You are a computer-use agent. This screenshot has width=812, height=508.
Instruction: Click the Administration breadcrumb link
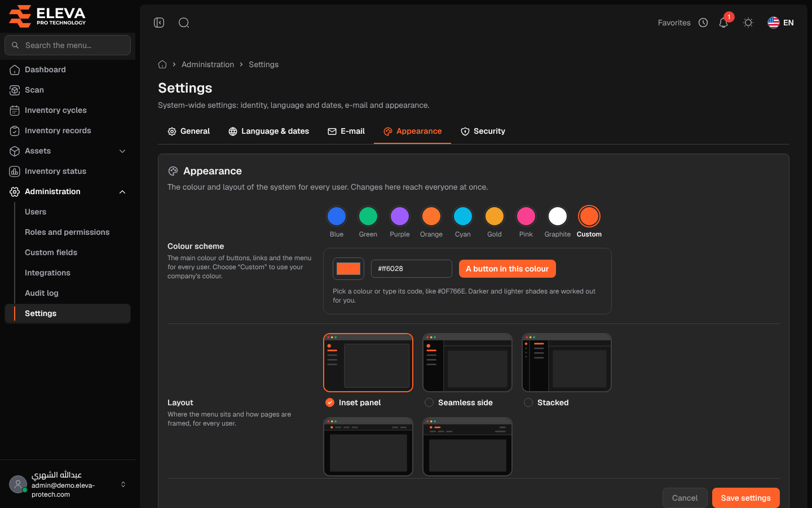(208, 64)
